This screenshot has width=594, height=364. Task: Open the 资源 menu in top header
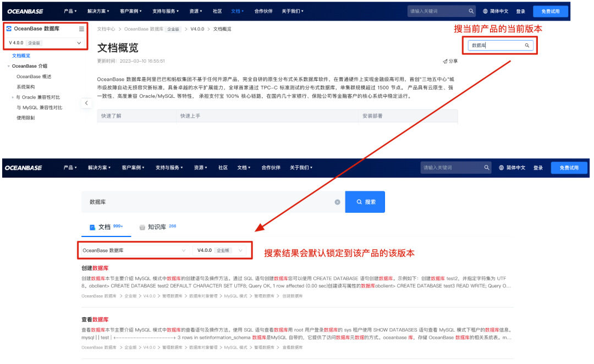click(196, 12)
